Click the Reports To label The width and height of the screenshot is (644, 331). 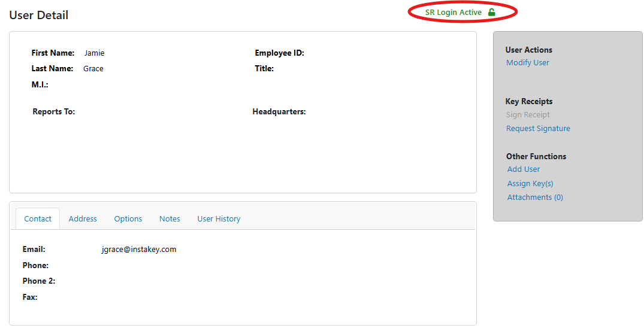(54, 111)
